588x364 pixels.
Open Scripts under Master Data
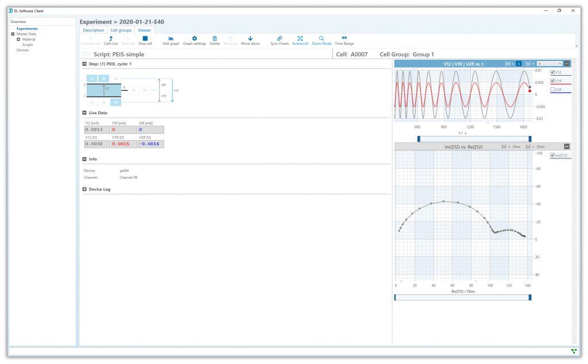(27, 44)
